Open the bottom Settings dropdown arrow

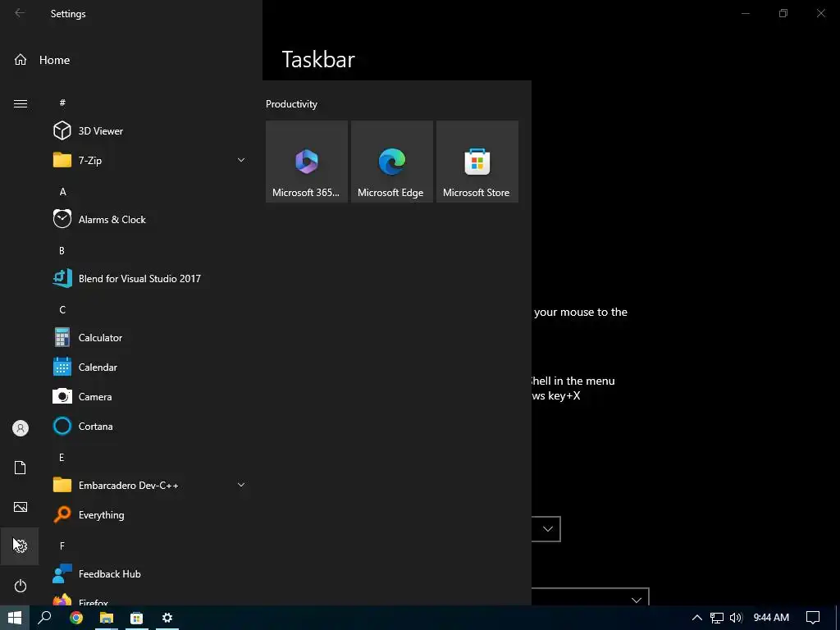click(637, 600)
